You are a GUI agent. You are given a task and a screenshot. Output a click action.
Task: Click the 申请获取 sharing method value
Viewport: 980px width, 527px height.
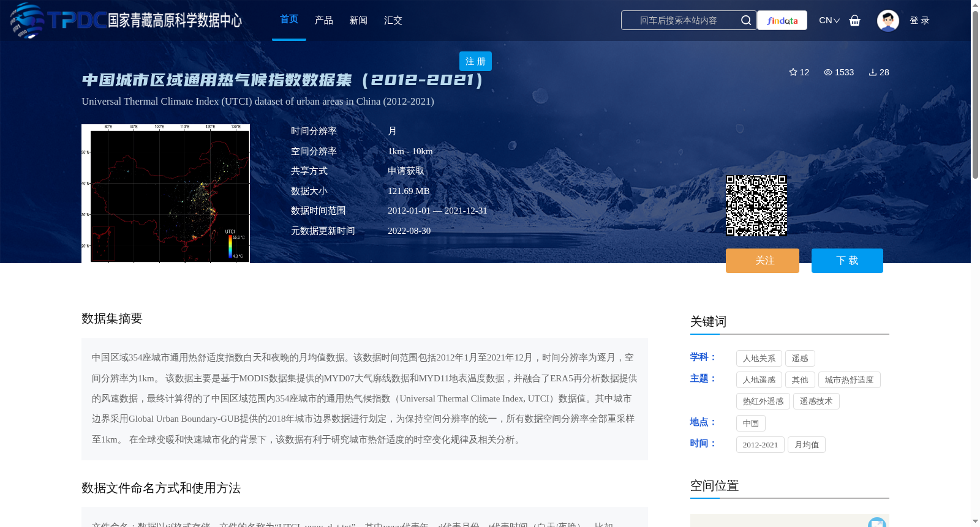(406, 171)
